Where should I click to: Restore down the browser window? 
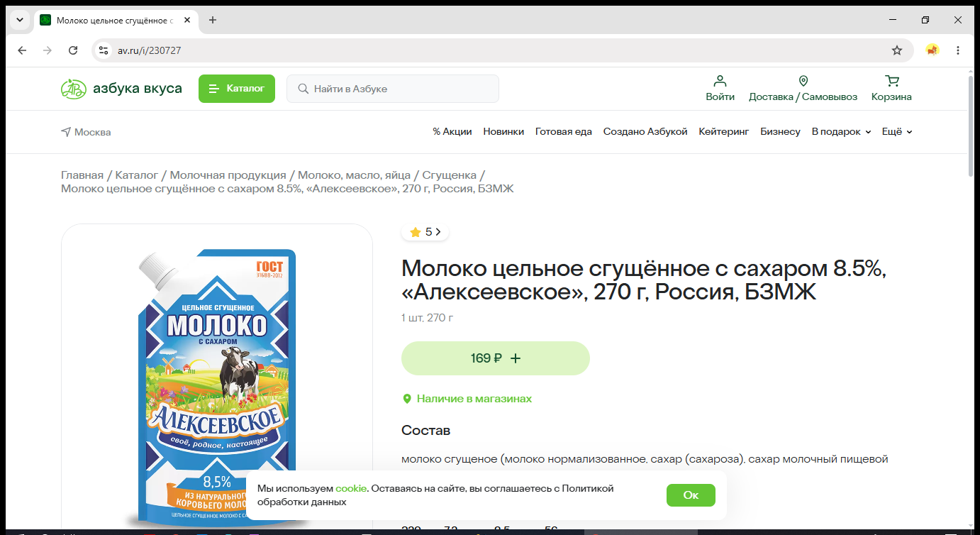[925, 20]
